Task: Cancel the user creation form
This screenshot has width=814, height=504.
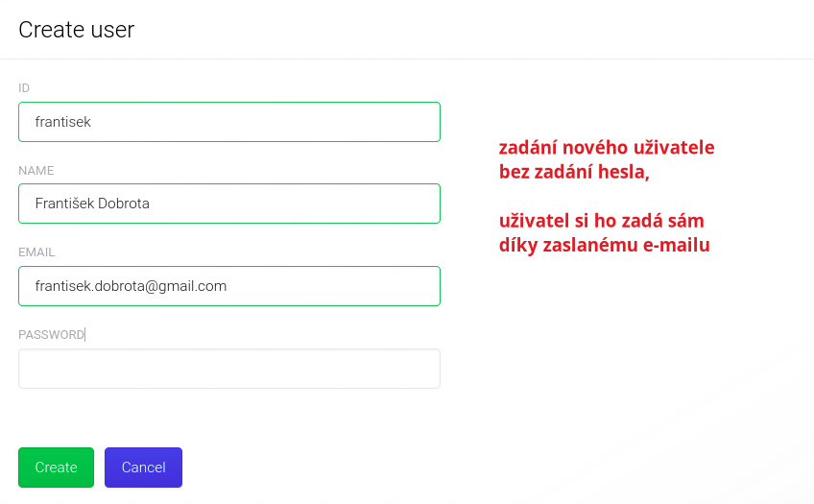Action: point(143,468)
